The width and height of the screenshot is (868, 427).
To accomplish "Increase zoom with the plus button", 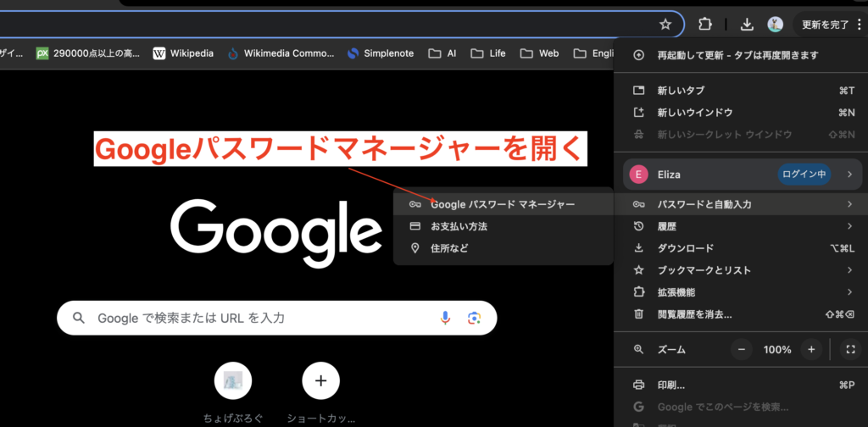I will [811, 350].
